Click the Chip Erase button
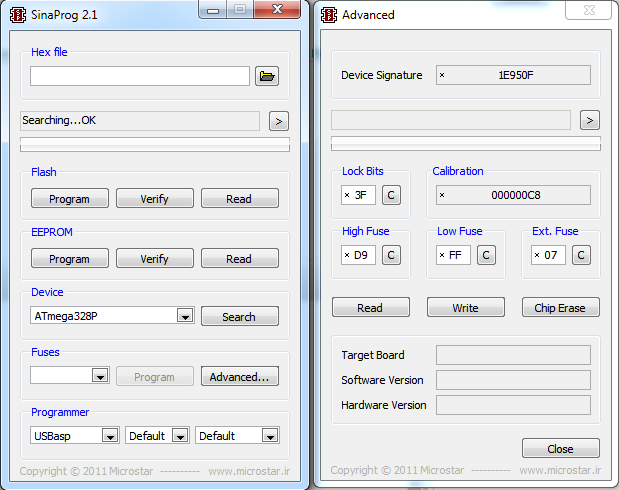This screenshot has height=490, width=619. 560,307
